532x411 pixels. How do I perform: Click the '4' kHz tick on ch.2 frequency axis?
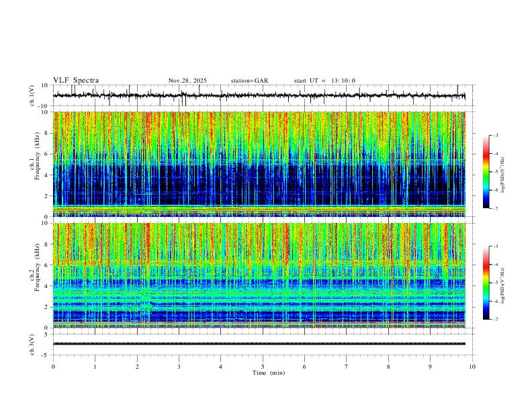pyautogui.click(x=46, y=286)
